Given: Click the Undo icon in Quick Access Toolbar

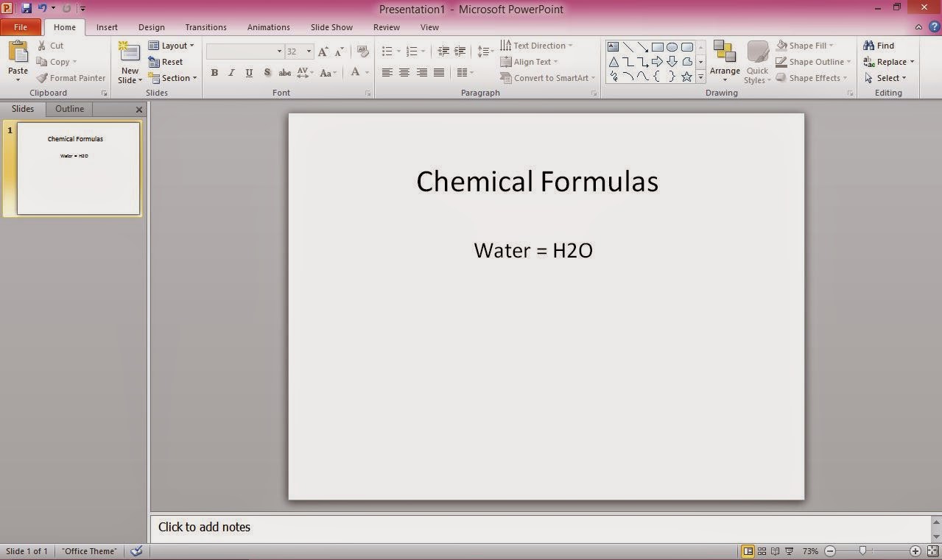Looking at the screenshot, I should pos(42,8).
